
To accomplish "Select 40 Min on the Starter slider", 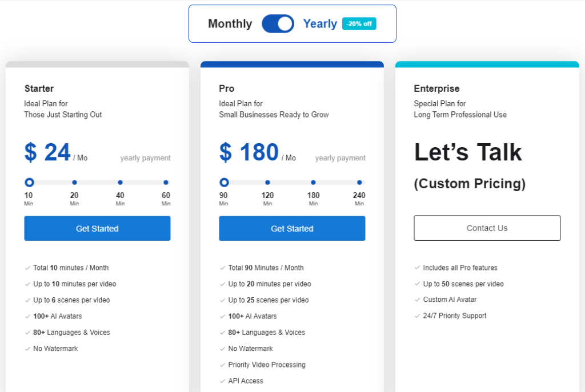I will tap(120, 183).
